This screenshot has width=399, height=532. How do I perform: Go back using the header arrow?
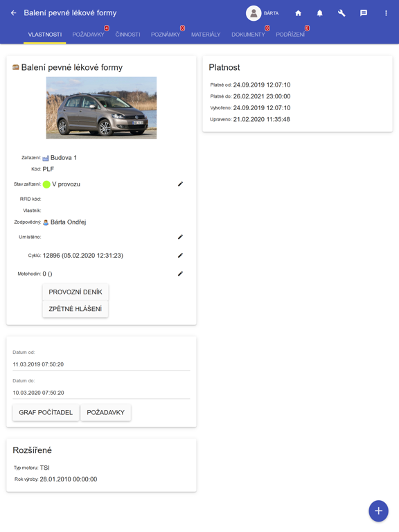click(14, 13)
